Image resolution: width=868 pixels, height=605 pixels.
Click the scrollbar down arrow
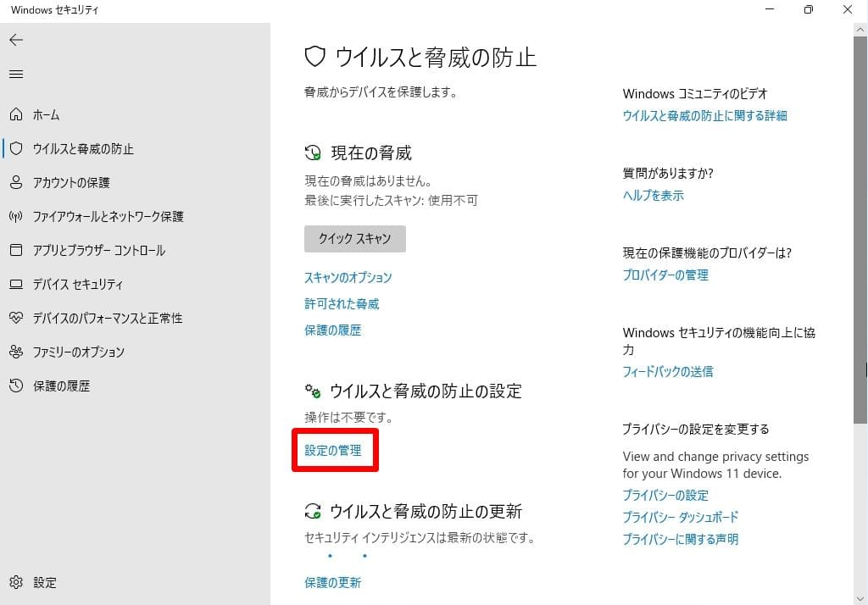tap(860, 598)
